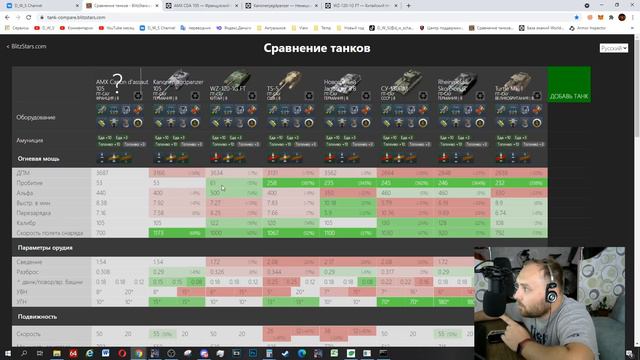Select first shell icon in AMX Canon d'assaut column
Viewport: 640px width, 360px height.
click(x=102, y=158)
